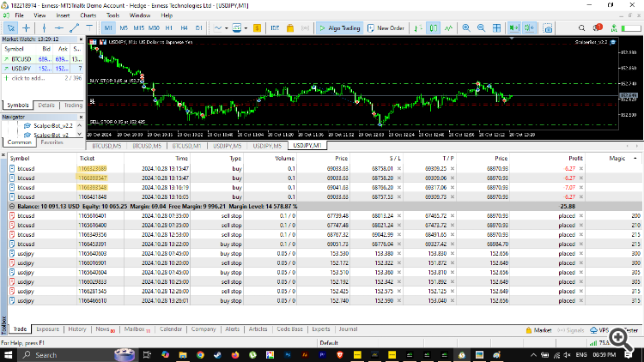Open the Journal tab
The height and width of the screenshot is (362, 644).
click(348, 329)
